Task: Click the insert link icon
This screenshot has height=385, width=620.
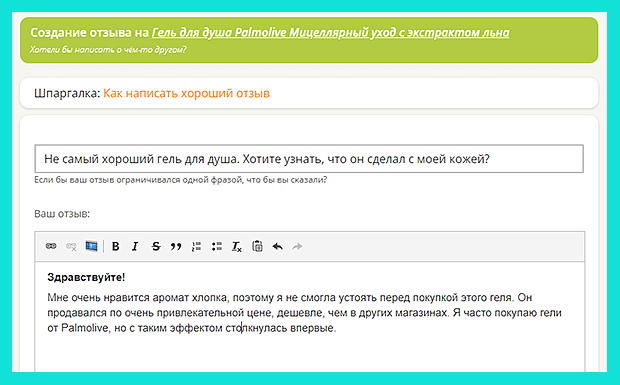Action: tap(51, 246)
